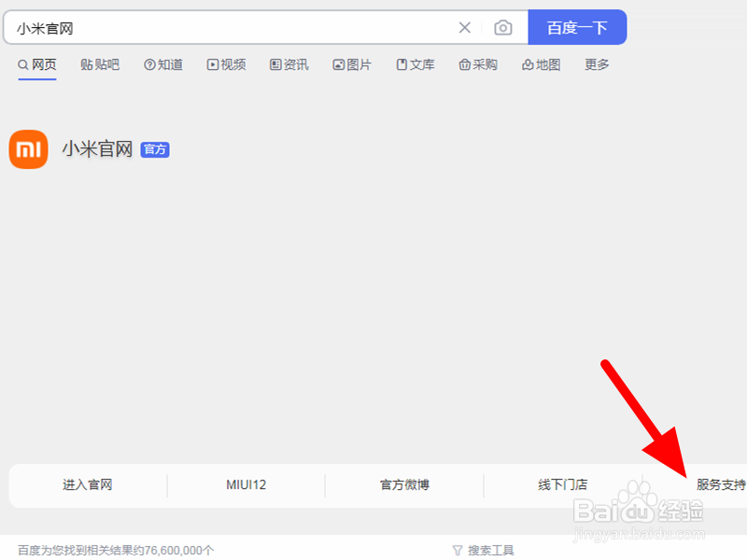747x560 pixels.
Task: Click the orange Xiaomi MI logo
Action: (x=29, y=149)
